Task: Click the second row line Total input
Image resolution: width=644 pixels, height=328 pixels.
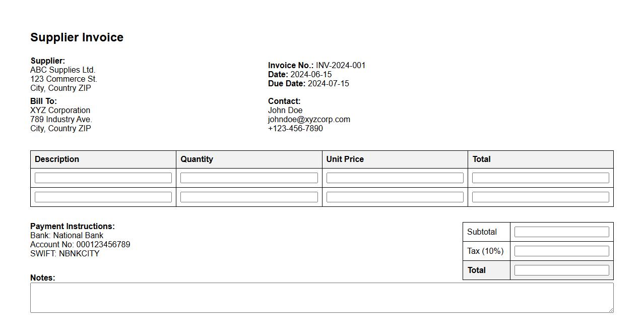Action: [540, 197]
